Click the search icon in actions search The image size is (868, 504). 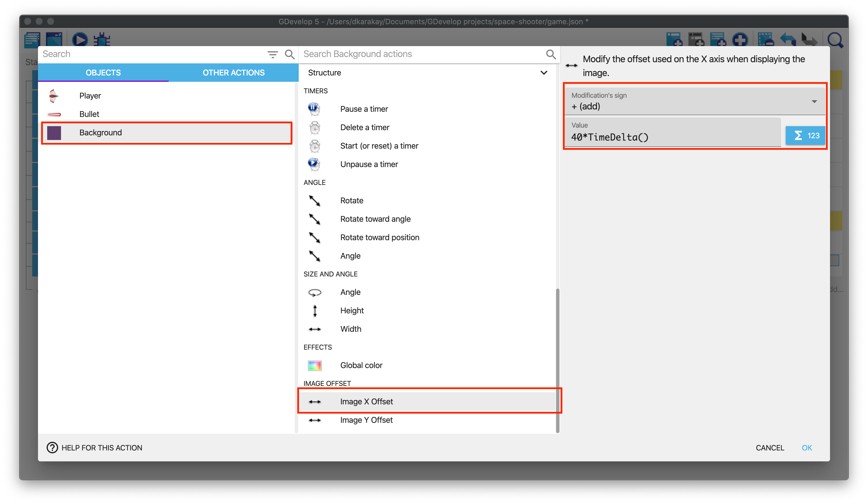pyautogui.click(x=551, y=54)
